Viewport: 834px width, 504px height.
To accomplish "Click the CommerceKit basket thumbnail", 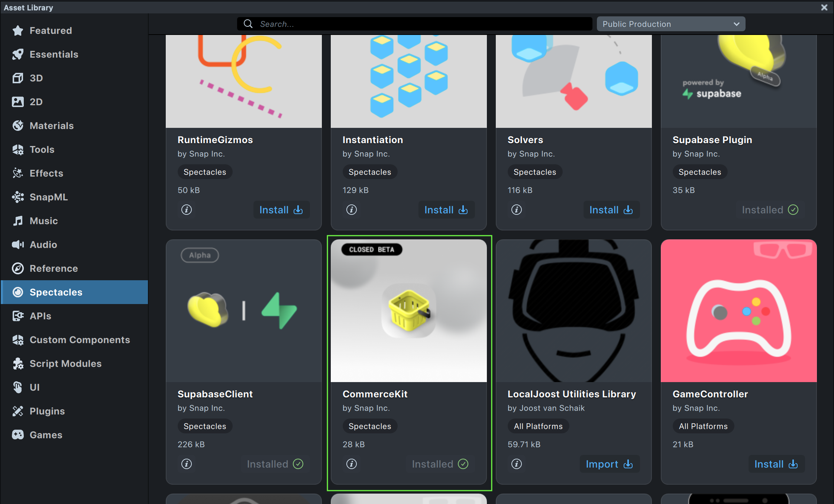I will [409, 311].
